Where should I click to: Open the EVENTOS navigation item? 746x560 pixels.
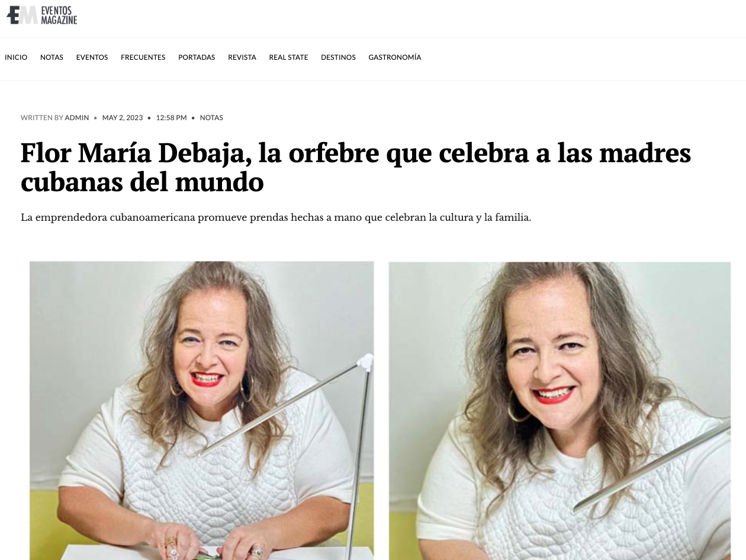[92, 57]
